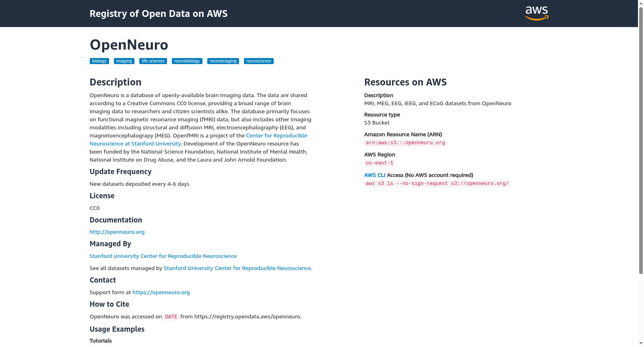This screenshot has width=644, height=347.
Task: Click the scrollbar down arrow
Action: (x=641, y=344)
